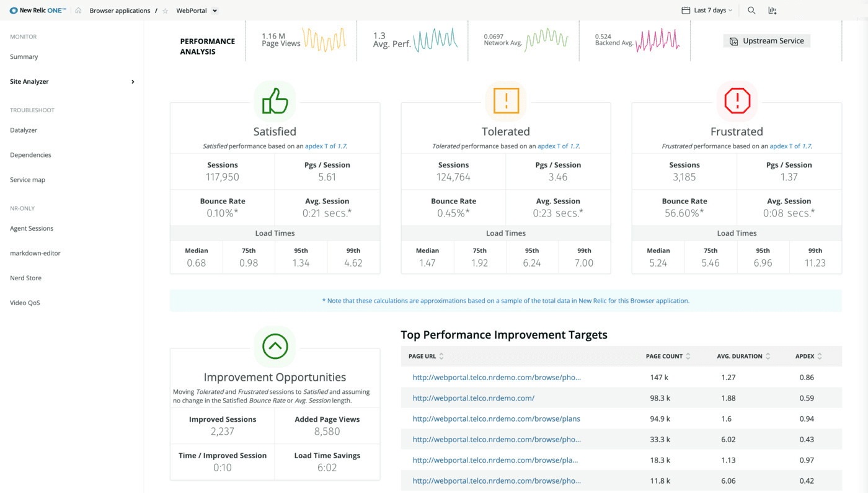Click the red Frustrated alert icon
This screenshot has height=493, width=868.
tap(737, 100)
